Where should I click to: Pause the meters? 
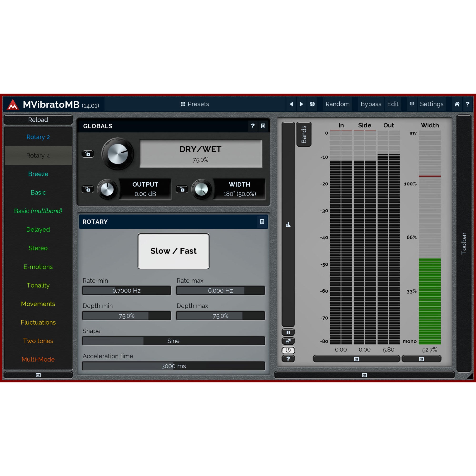coord(288,332)
